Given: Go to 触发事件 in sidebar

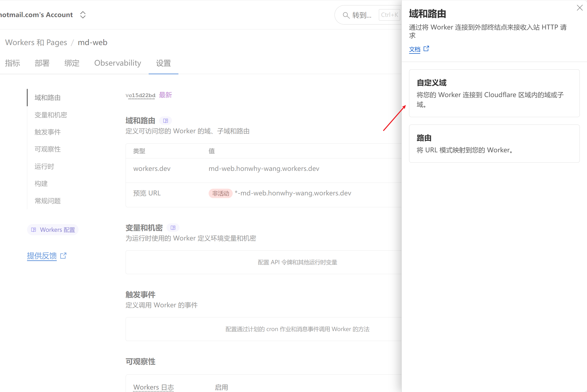Looking at the screenshot, I should click(x=48, y=132).
